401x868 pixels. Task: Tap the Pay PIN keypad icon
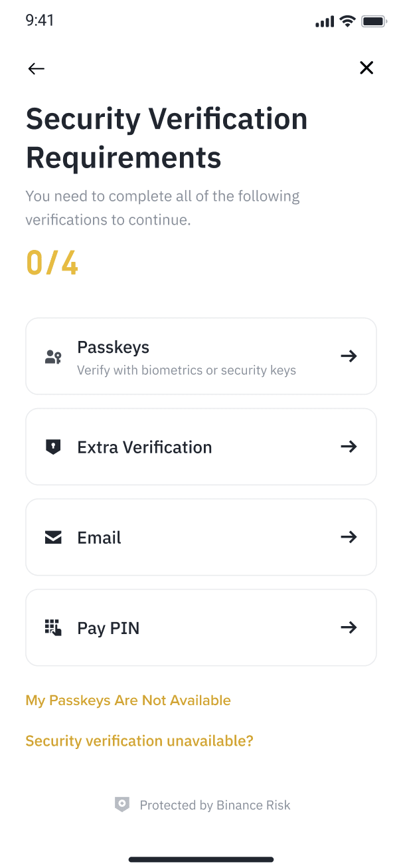click(53, 628)
